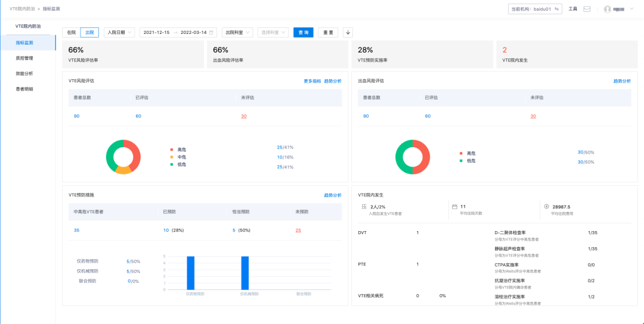
Task: Open the user avatar icon
Action: pyautogui.click(x=608, y=9)
